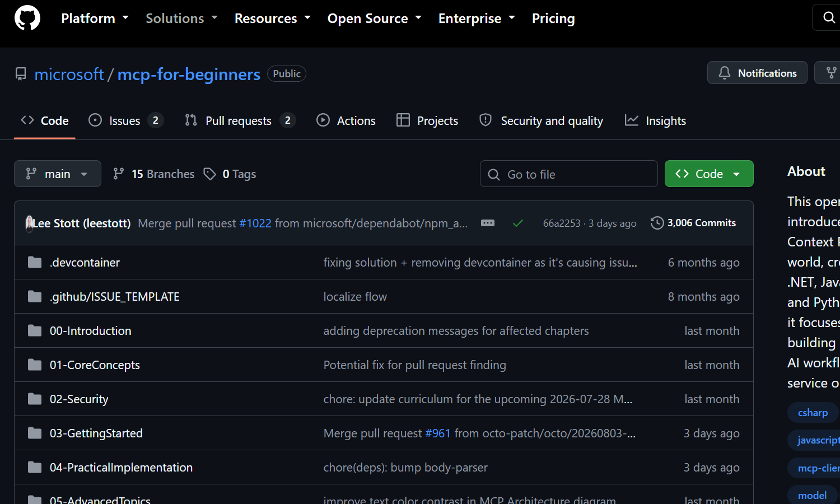Screen dimensions: 840x504
Task: Click the Public visibility badge
Action: click(287, 73)
